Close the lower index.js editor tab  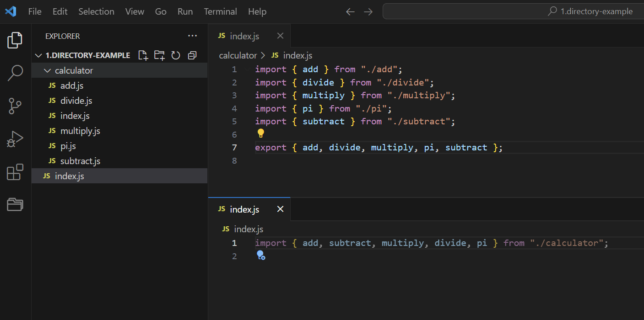point(281,209)
